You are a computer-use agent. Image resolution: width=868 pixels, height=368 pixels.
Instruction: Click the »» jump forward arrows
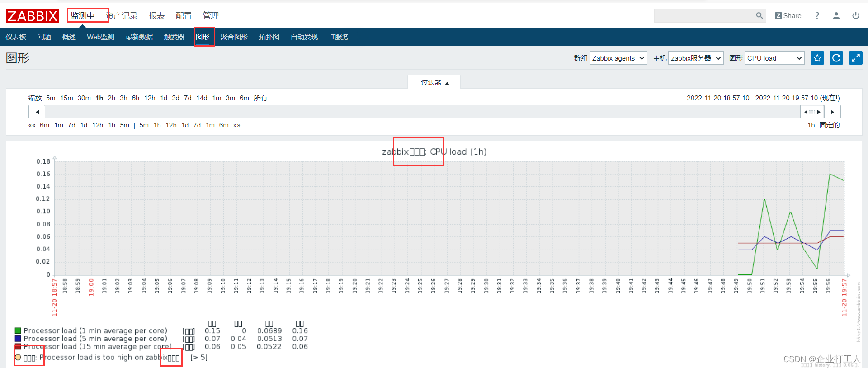coord(236,125)
